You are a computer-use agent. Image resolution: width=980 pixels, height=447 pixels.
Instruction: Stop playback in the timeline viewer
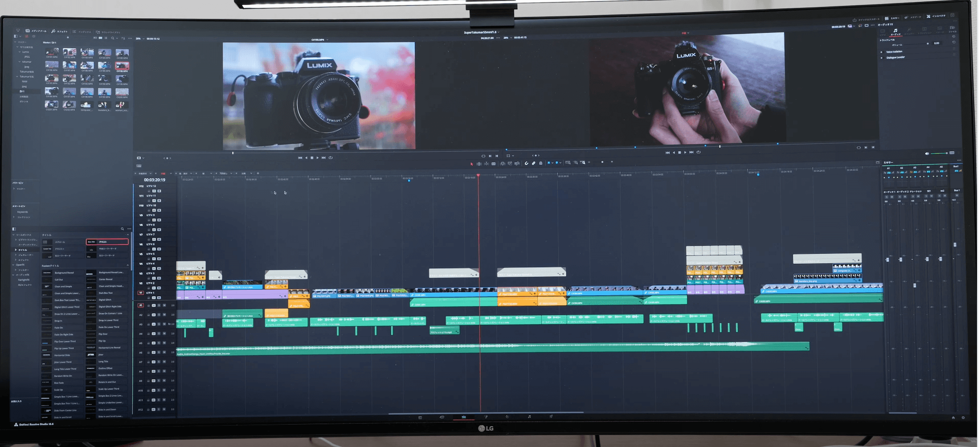coord(680,152)
